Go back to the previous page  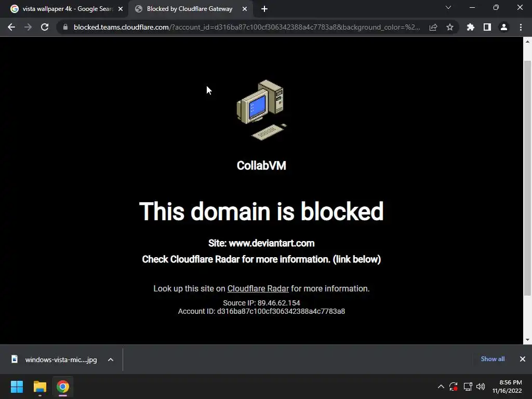click(x=11, y=27)
